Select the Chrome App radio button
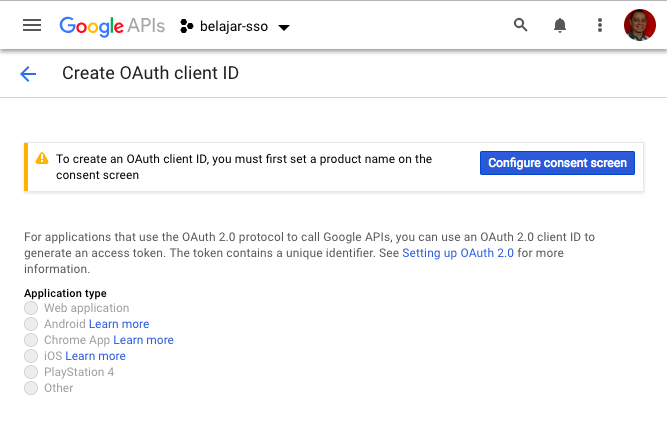 click(x=31, y=340)
